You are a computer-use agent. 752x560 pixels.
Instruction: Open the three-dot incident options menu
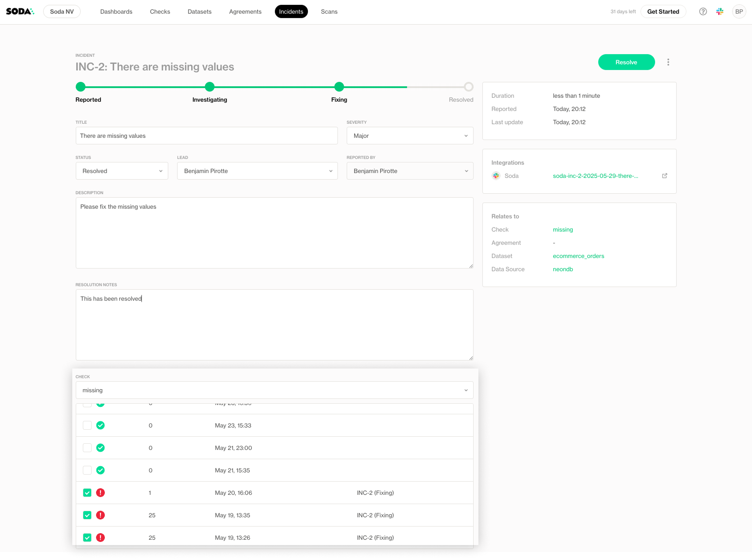668,62
